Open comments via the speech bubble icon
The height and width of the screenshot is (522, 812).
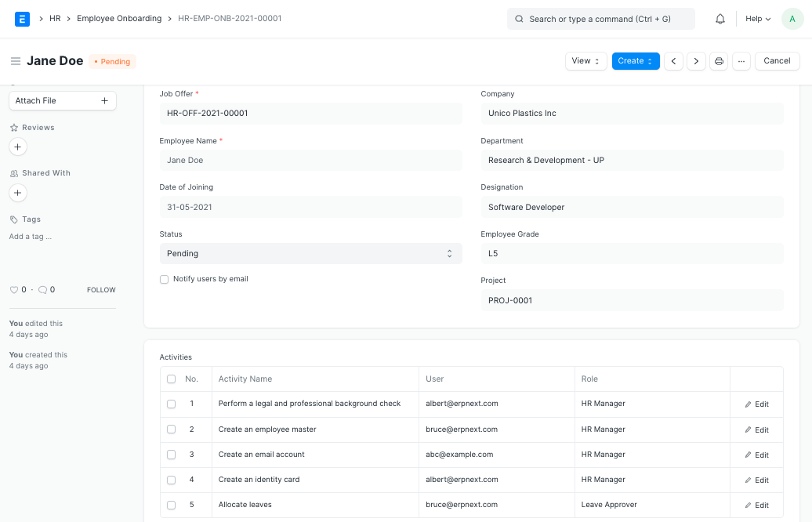tap(41, 289)
